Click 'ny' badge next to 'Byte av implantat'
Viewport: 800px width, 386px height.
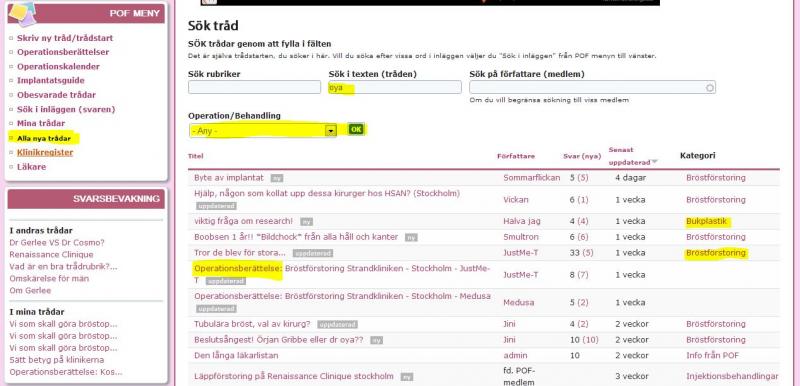[x=277, y=178]
